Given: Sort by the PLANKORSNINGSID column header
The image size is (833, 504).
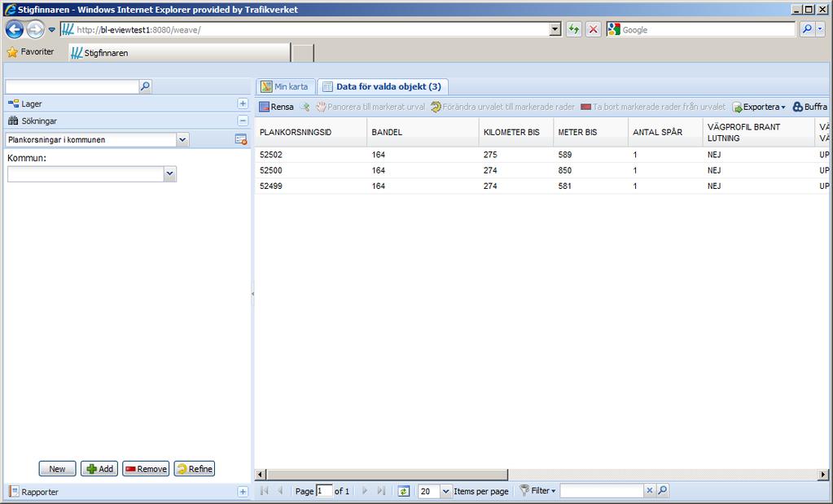Looking at the screenshot, I should [x=311, y=132].
